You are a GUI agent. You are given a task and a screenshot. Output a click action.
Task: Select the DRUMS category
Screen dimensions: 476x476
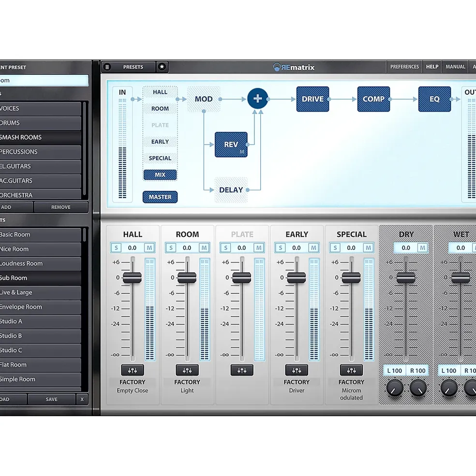40,123
